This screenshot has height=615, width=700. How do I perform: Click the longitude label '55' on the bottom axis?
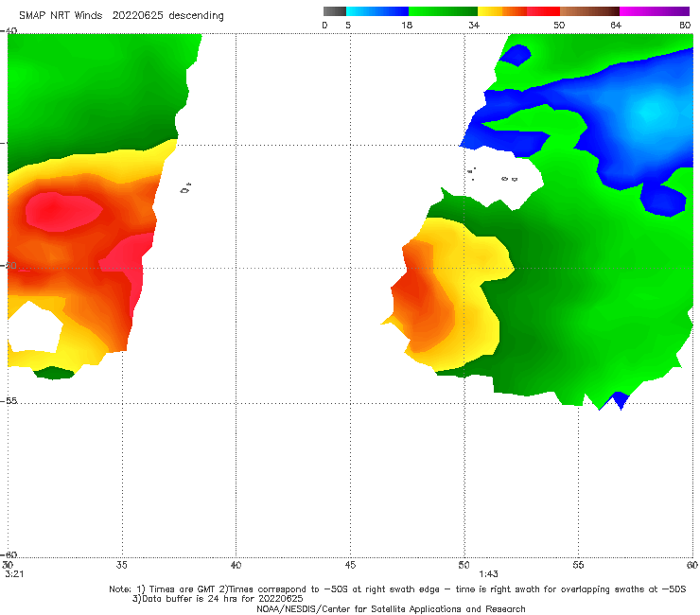pyautogui.click(x=578, y=566)
